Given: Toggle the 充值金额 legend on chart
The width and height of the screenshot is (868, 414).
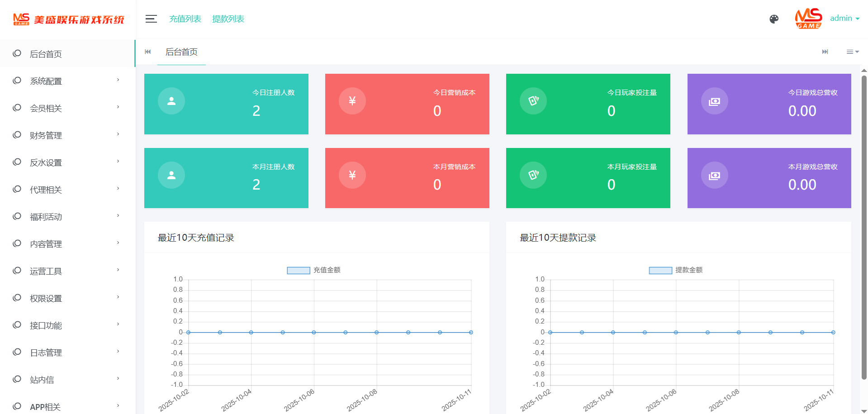Looking at the screenshot, I should click(x=313, y=270).
